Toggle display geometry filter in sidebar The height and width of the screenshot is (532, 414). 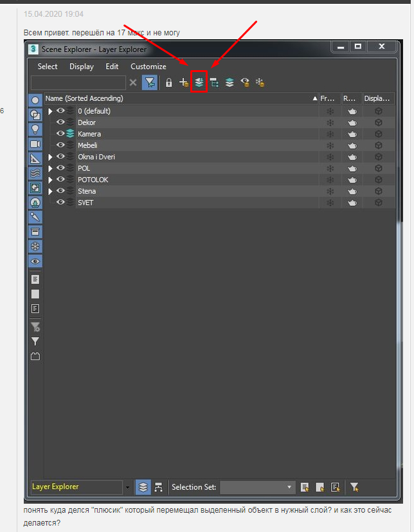[x=35, y=100]
